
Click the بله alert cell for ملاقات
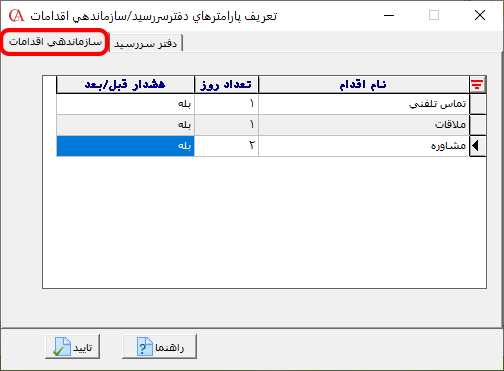click(125, 125)
